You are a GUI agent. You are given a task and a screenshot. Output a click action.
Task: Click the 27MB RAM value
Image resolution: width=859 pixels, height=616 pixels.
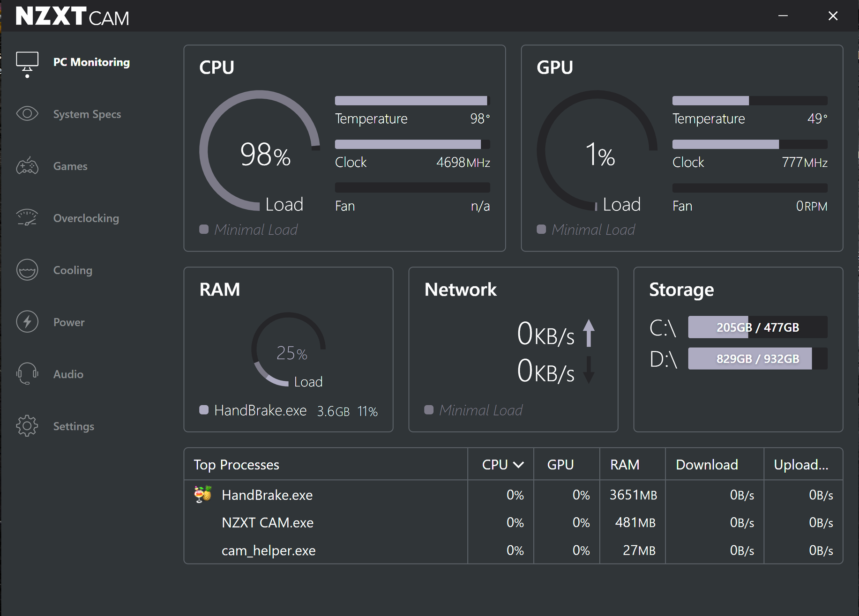tap(639, 550)
